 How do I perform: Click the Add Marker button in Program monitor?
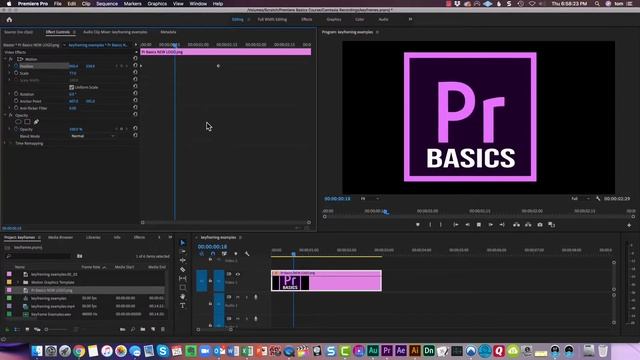tap(418, 224)
